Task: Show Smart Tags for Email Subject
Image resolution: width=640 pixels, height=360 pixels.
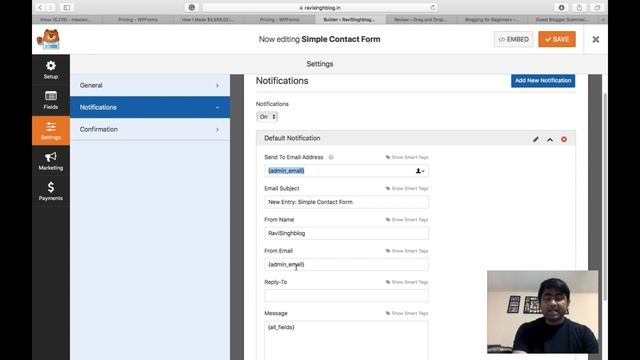Action: tap(407, 189)
